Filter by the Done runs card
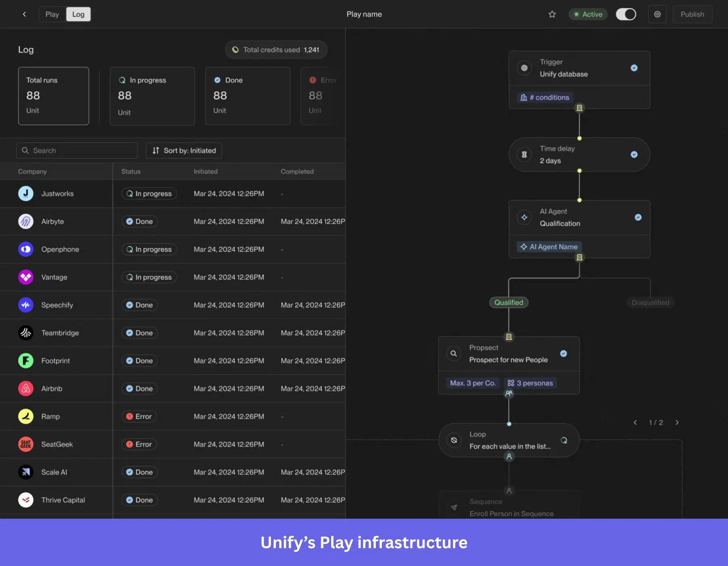Image resolution: width=728 pixels, height=566 pixels. click(248, 96)
